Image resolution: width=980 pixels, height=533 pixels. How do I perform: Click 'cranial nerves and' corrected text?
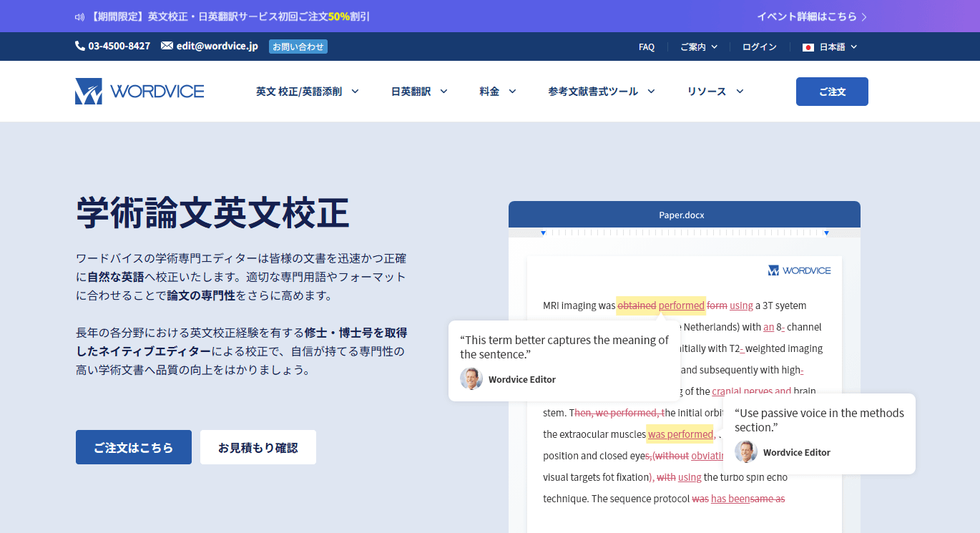pos(752,391)
